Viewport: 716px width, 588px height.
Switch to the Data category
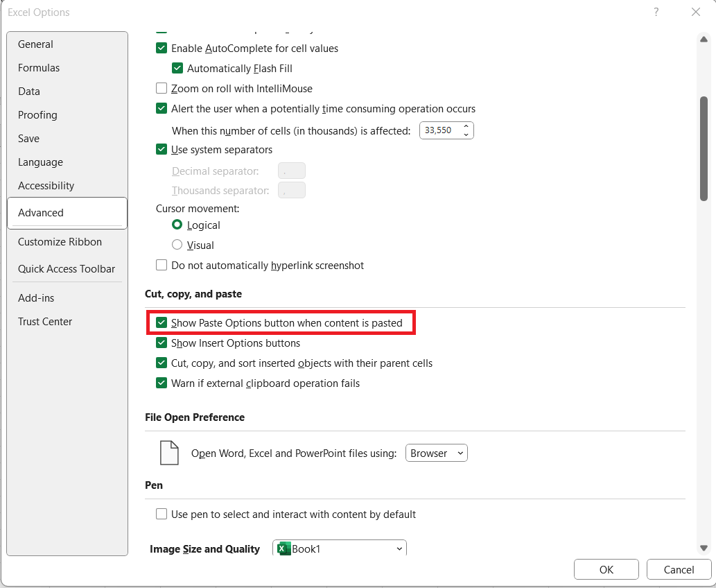(67, 92)
